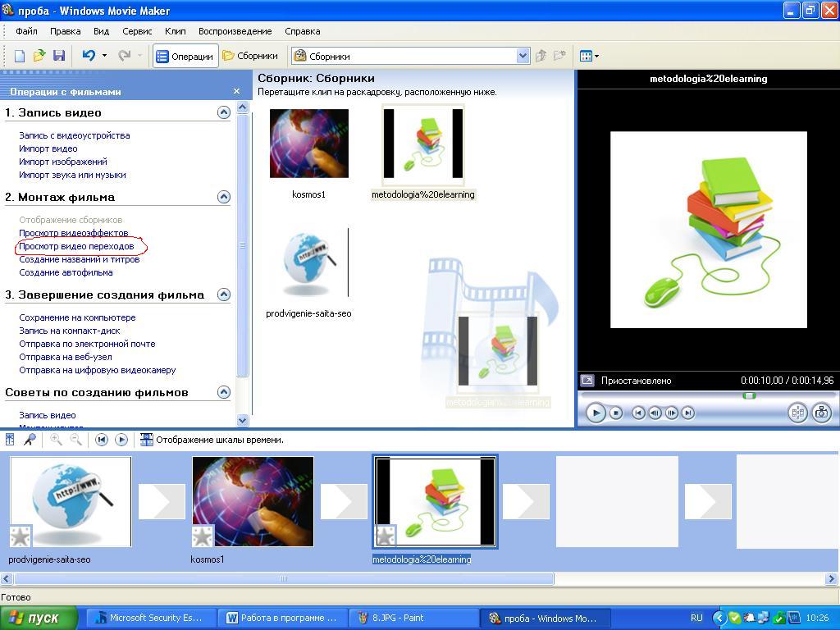The width and height of the screenshot is (840, 630).
Task: Open Просмотр видеоэффектов link
Action: click(73, 233)
